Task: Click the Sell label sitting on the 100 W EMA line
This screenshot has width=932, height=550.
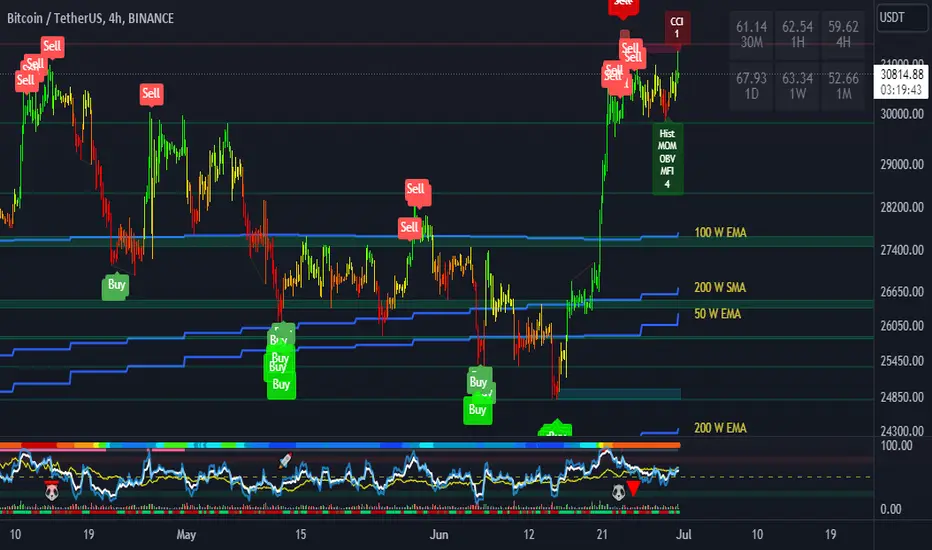Action: pos(409,227)
